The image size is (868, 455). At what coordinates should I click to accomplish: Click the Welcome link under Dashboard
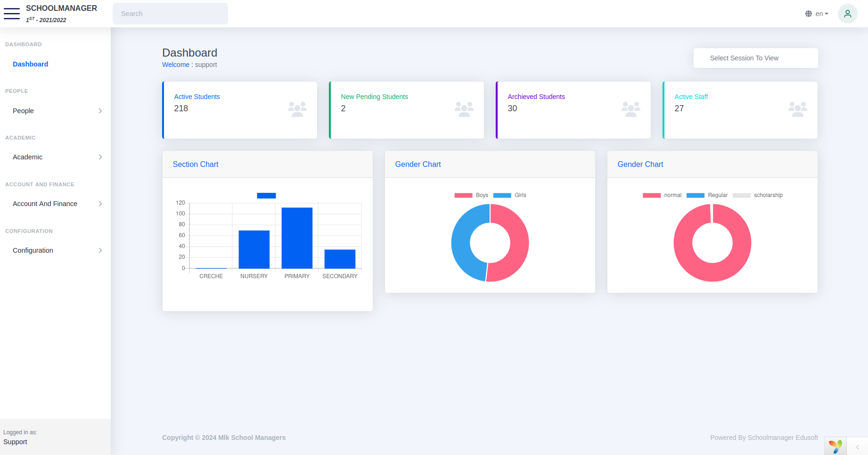pos(176,65)
